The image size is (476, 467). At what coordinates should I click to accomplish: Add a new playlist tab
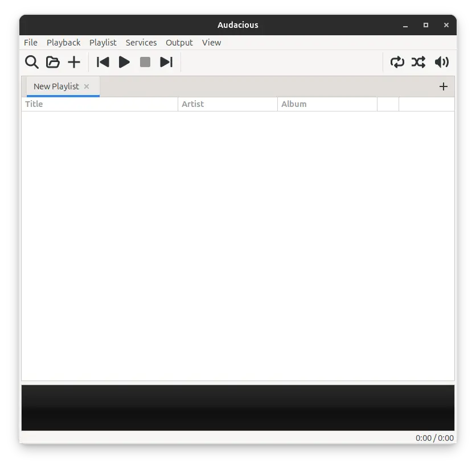pos(444,86)
